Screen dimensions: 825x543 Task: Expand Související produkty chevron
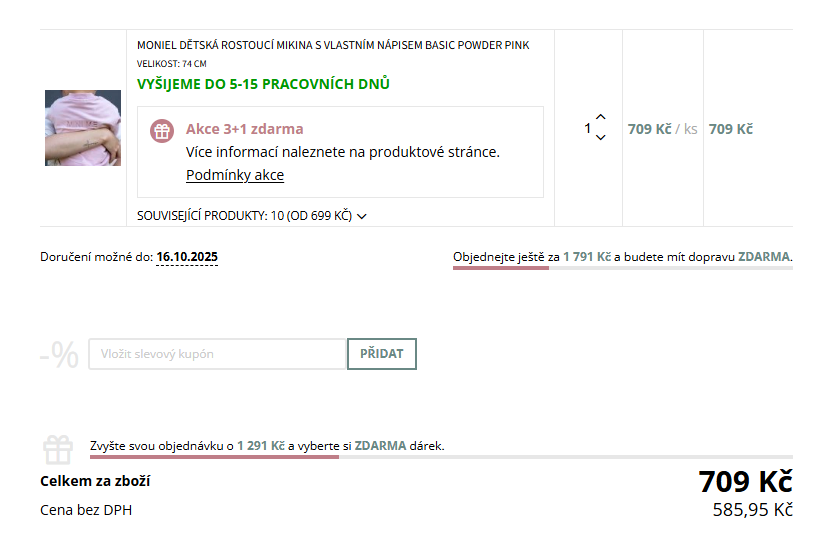pyautogui.click(x=362, y=215)
